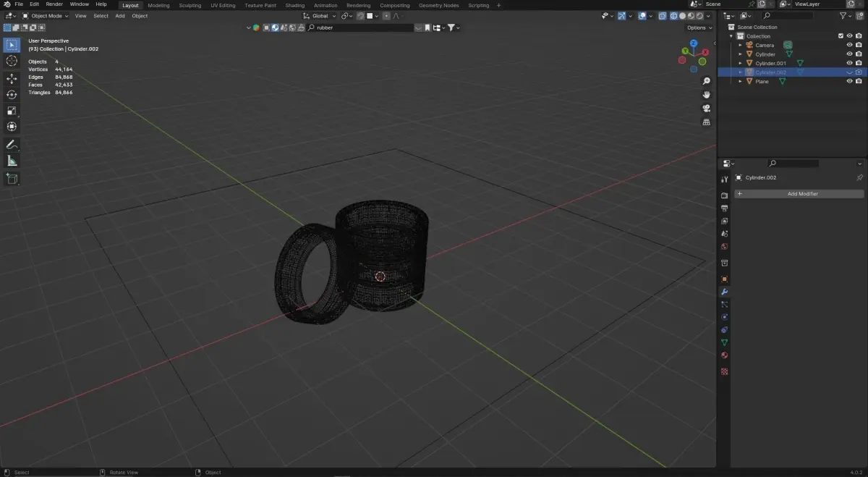Select the Measure tool
868x477 pixels.
12,161
